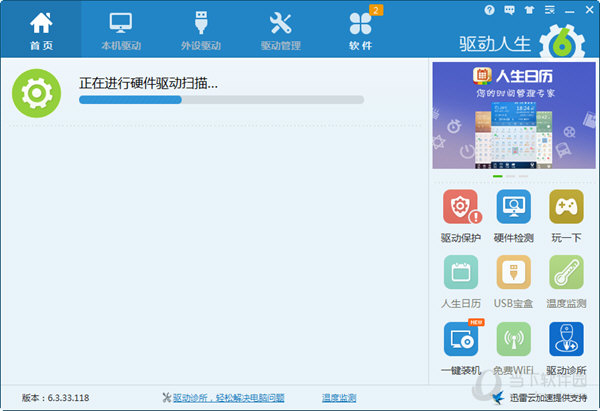Open the 首页 home tab
This screenshot has width=600, height=411.
click(41, 31)
